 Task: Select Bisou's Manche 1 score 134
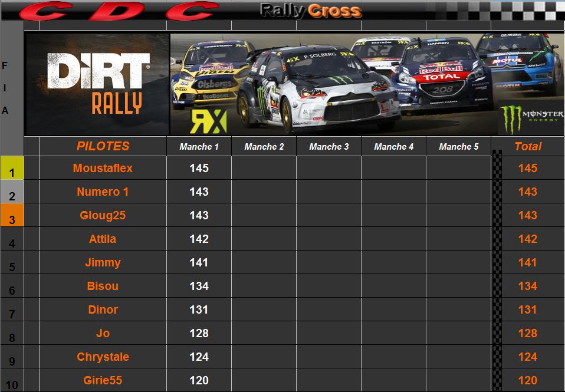(199, 286)
